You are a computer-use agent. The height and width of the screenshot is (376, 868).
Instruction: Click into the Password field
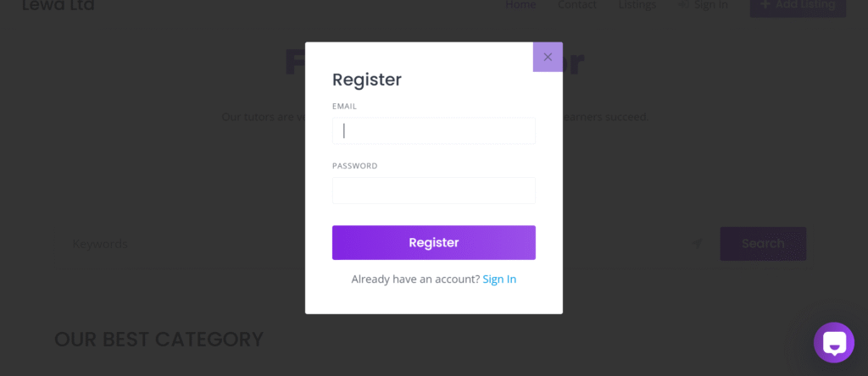(433, 191)
